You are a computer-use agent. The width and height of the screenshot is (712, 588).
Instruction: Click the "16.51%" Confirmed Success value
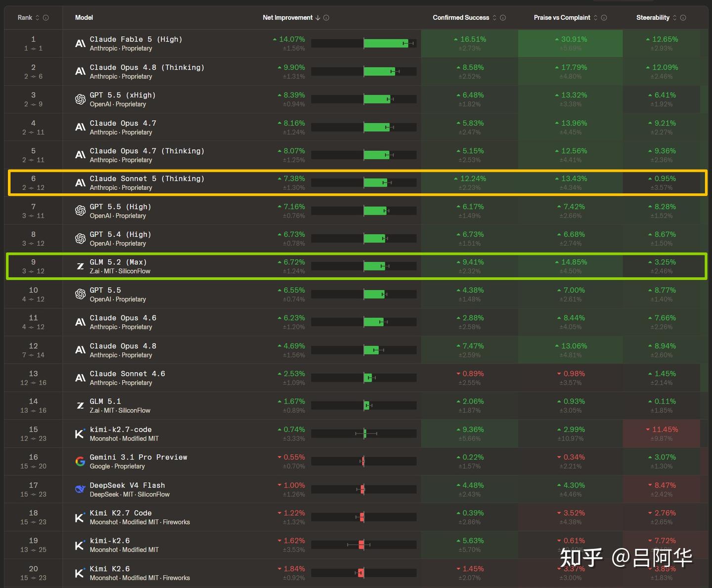click(x=473, y=40)
